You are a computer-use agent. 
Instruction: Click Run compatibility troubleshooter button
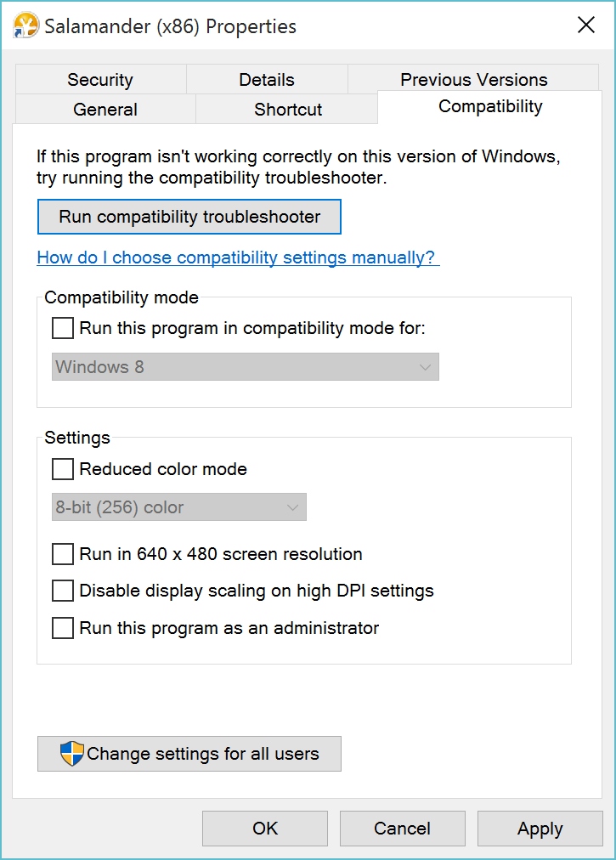pos(189,217)
